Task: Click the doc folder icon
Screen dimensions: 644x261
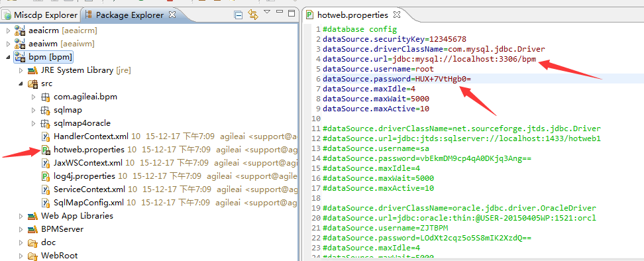Action: pos(33,242)
